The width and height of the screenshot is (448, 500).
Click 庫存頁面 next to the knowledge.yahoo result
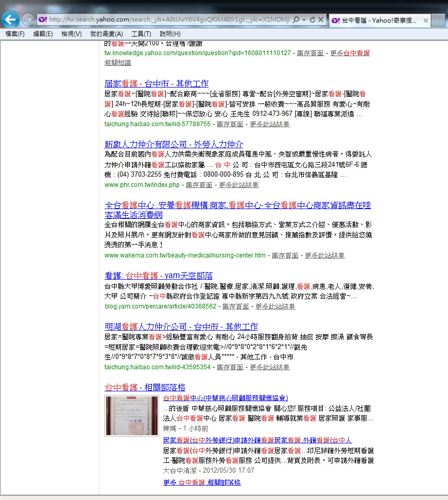pos(310,53)
